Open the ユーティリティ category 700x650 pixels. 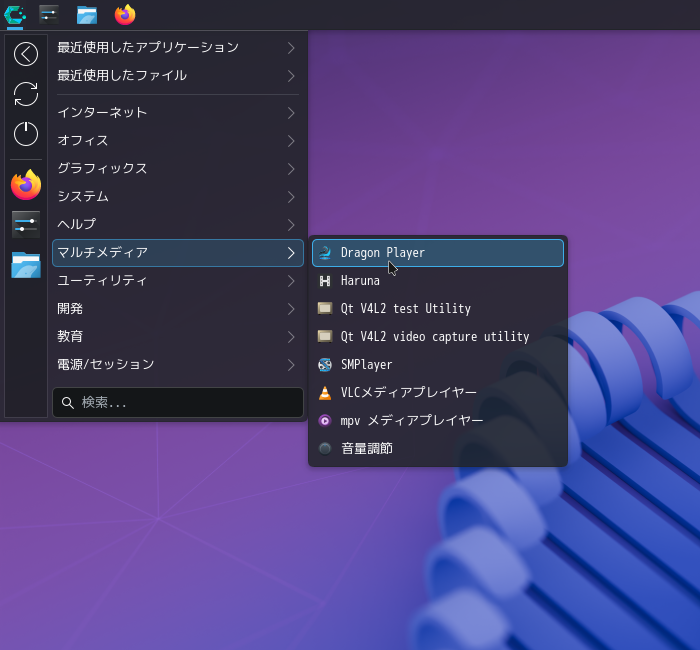178,281
